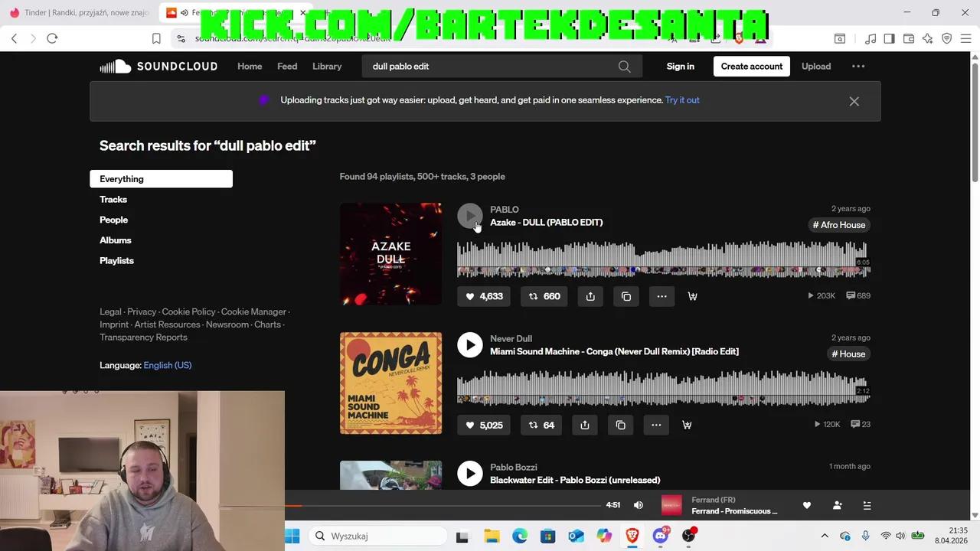Show hidden system tray icons
The width and height of the screenshot is (980, 551).
pyautogui.click(x=824, y=536)
